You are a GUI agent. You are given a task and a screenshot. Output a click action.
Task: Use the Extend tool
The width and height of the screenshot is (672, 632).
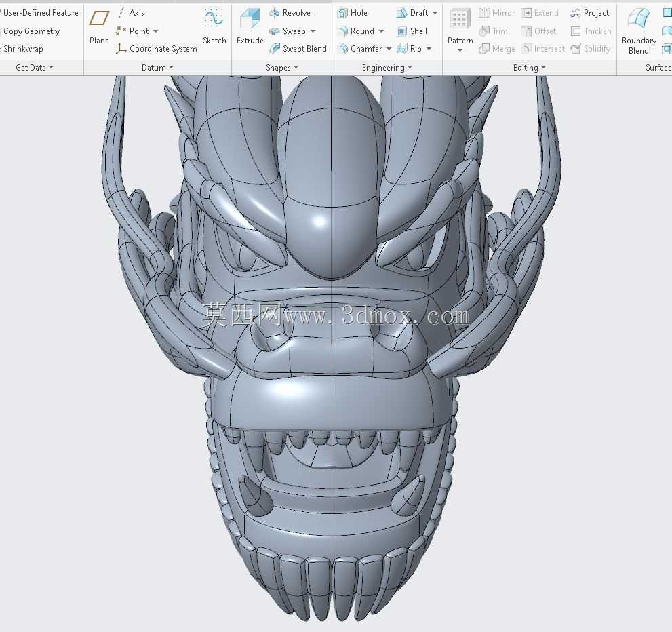tap(540, 13)
